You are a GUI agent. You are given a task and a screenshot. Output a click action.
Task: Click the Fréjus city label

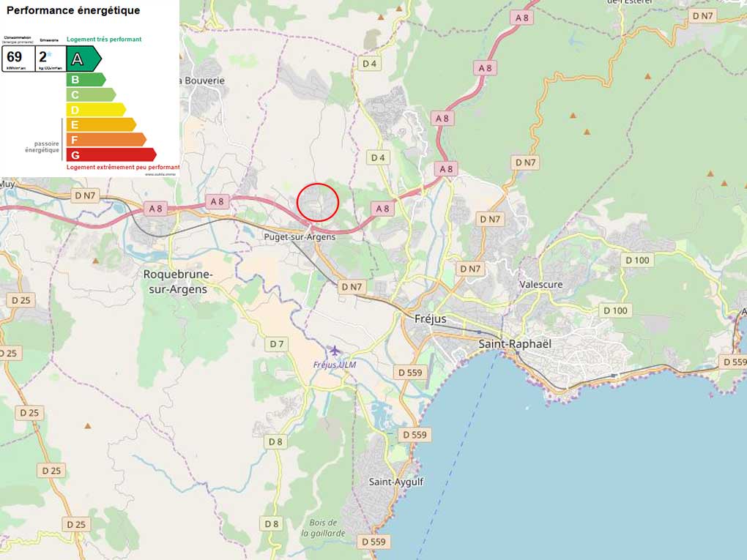click(x=431, y=319)
